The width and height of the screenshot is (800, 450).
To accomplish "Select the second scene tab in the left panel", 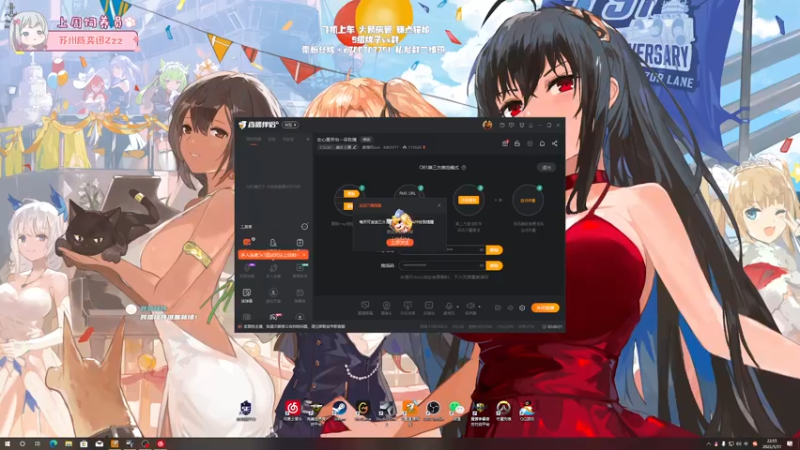I will click(272, 139).
